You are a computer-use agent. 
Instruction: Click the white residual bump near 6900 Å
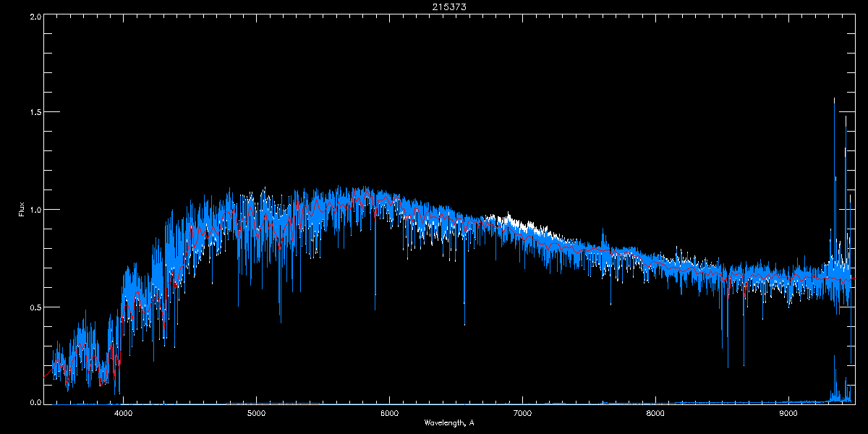(x=511, y=218)
